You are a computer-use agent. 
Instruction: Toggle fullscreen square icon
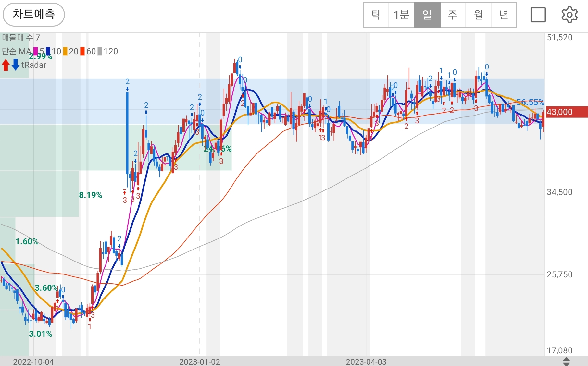tap(538, 15)
